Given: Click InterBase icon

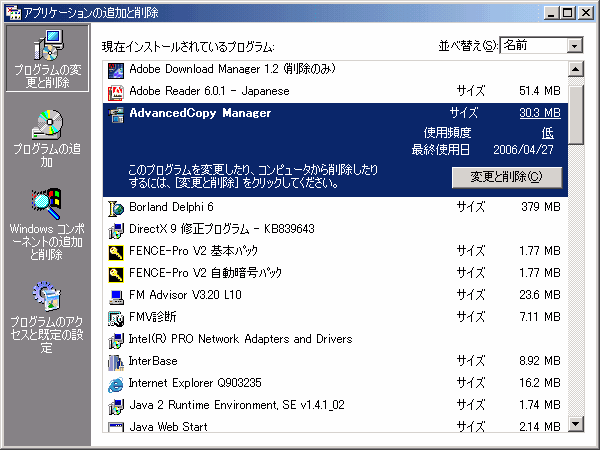Looking at the screenshot, I should pos(116,363).
